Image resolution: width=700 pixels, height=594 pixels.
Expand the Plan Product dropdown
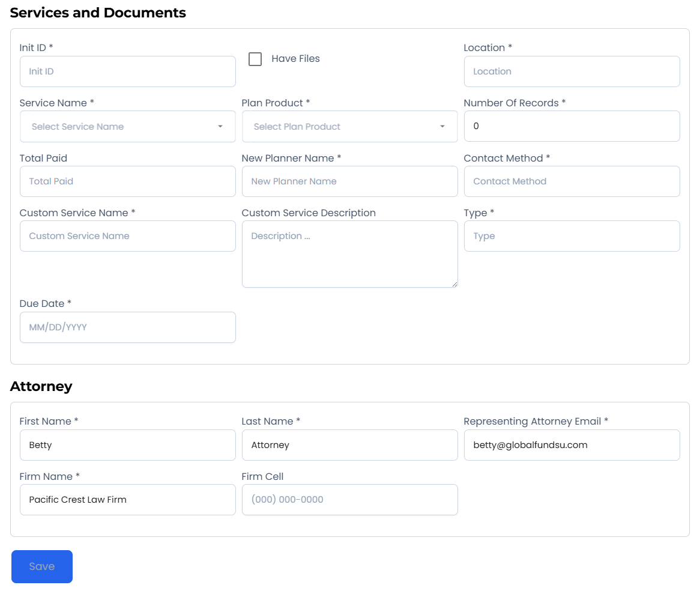pos(342,127)
